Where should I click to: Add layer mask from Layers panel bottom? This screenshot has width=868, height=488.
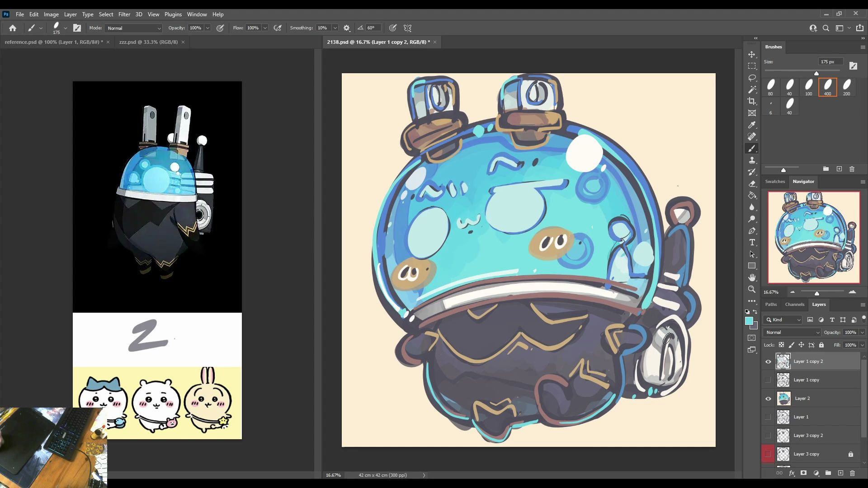803,473
